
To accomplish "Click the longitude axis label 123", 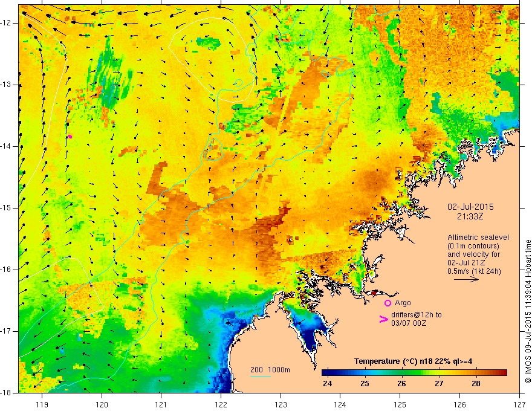I will point(281,404).
